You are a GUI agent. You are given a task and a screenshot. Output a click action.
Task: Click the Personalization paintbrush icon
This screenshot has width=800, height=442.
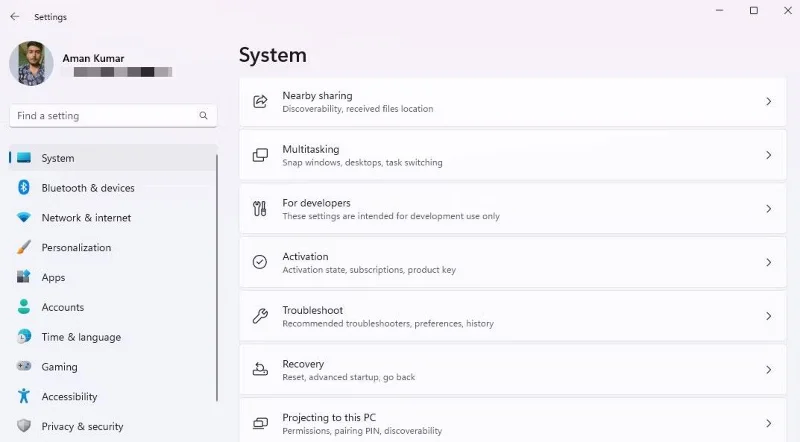point(24,247)
